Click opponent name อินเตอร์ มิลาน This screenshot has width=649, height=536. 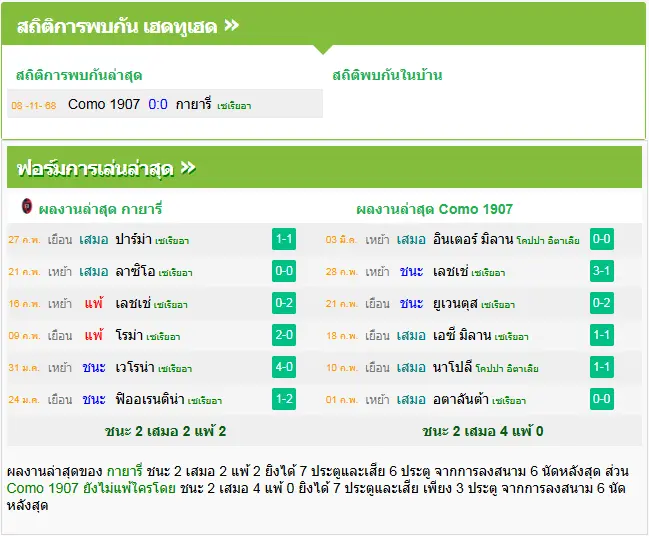(x=474, y=239)
